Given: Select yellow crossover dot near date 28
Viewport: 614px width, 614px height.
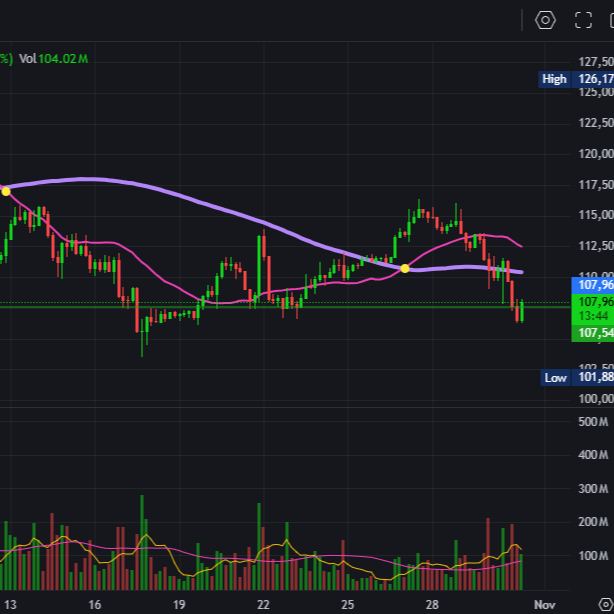Looking at the screenshot, I should click(405, 269).
